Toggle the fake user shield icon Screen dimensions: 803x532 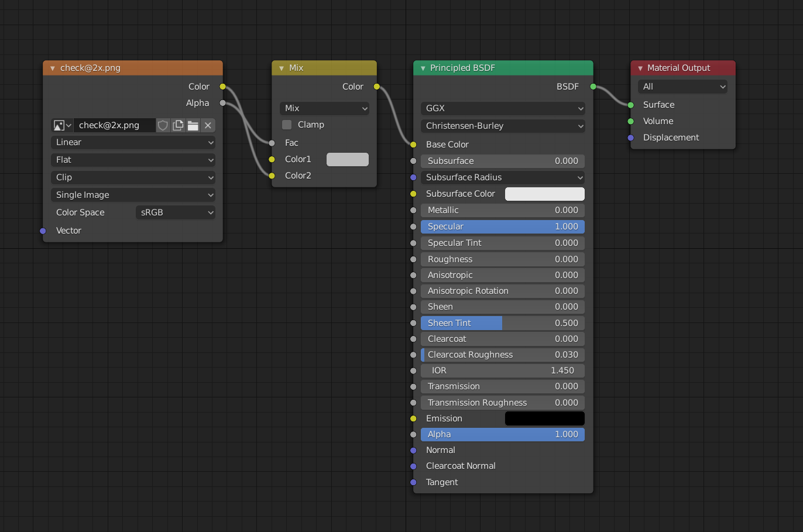(x=163, y=125)
